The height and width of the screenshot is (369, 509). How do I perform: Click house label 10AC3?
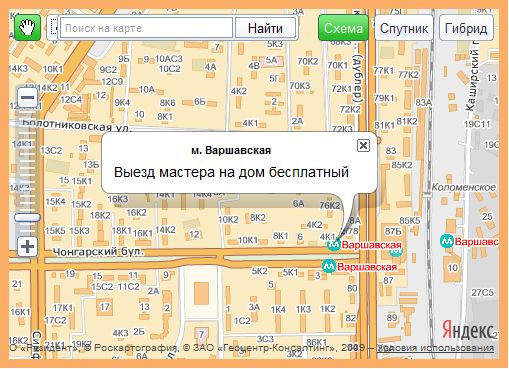[169, 59]
